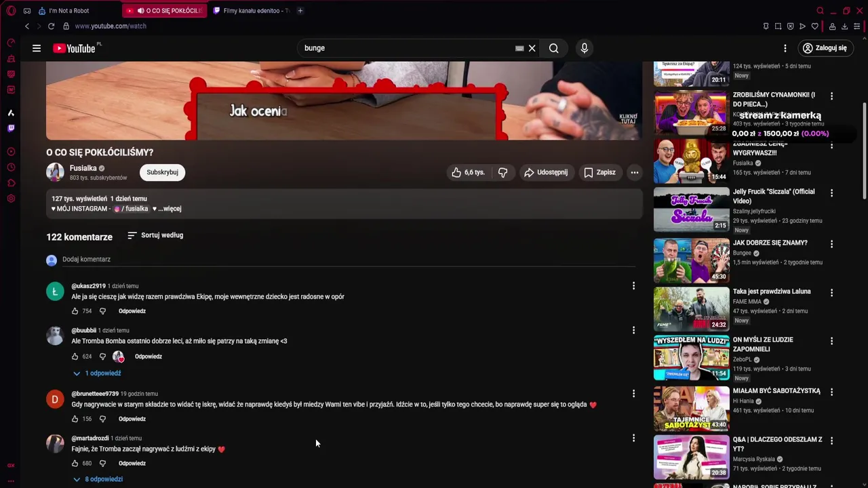868x488 pixels.
Task: Click the @buubbii commenter avatar
Action: coord(55,336)
